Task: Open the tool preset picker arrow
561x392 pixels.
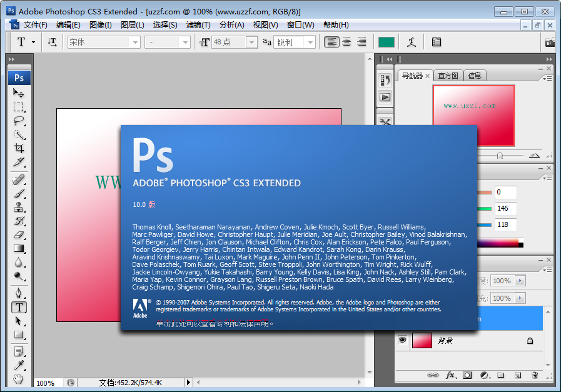Action: pyautogui.click(x=33, y=43)
